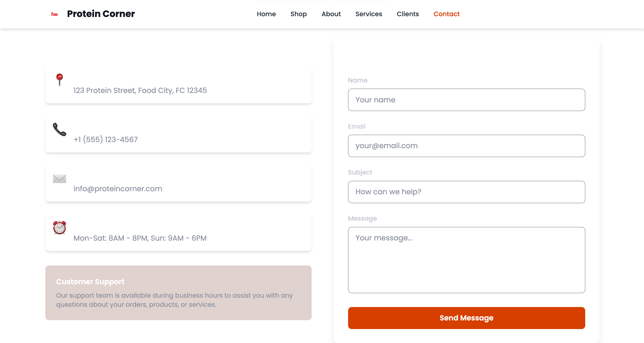
Task: Click the Send Message button
Action: point(466,318)
